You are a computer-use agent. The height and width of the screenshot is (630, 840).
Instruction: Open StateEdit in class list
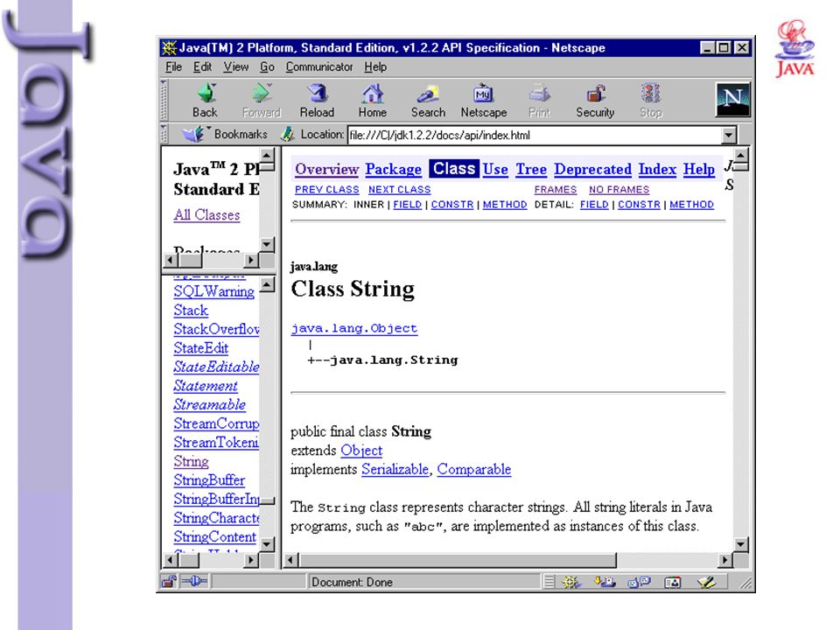[201, 348]
